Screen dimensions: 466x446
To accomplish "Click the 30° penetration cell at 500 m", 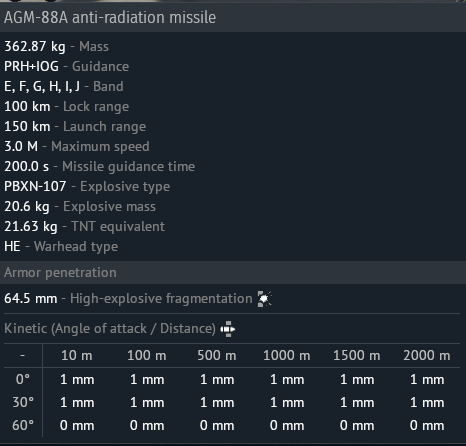I will click(x=217, y=403).
